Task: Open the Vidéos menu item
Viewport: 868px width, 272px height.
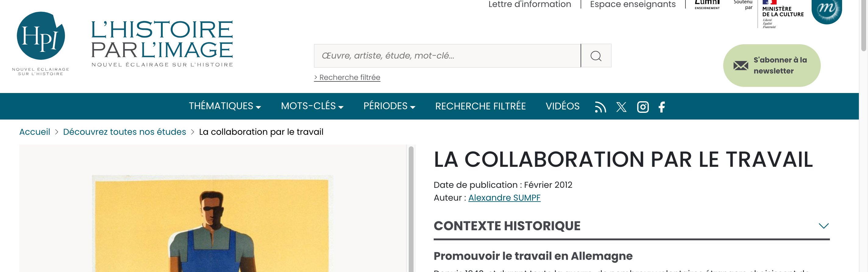Action: [x=562, y=106]
